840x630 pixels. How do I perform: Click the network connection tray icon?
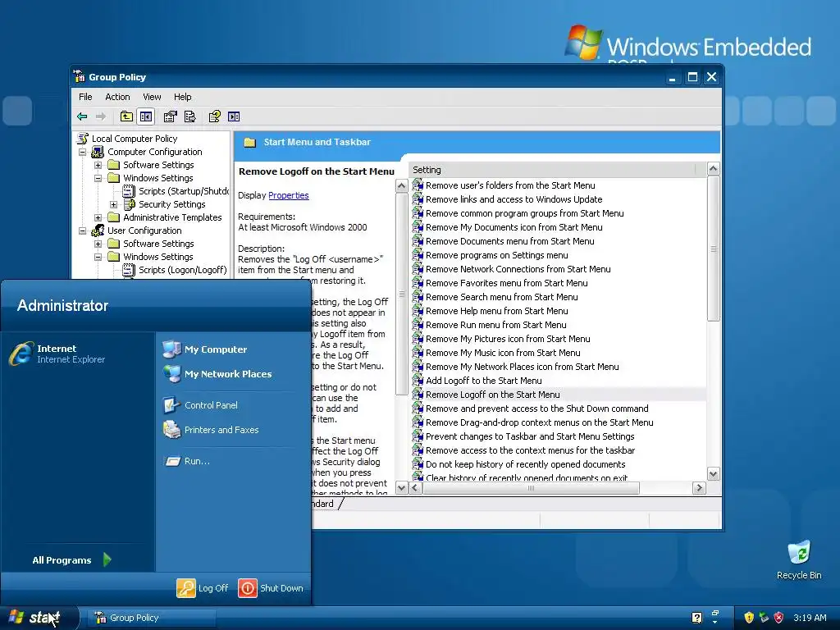tap(764, 618)
